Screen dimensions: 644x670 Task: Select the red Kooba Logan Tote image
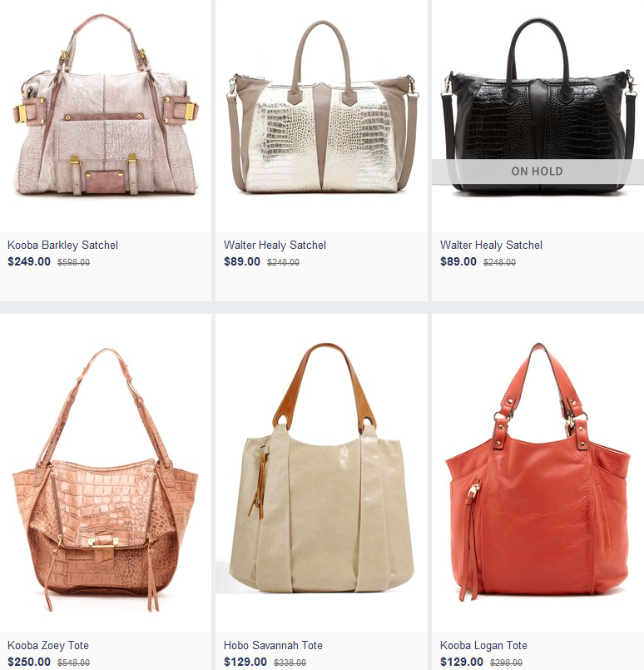point(537,471)
